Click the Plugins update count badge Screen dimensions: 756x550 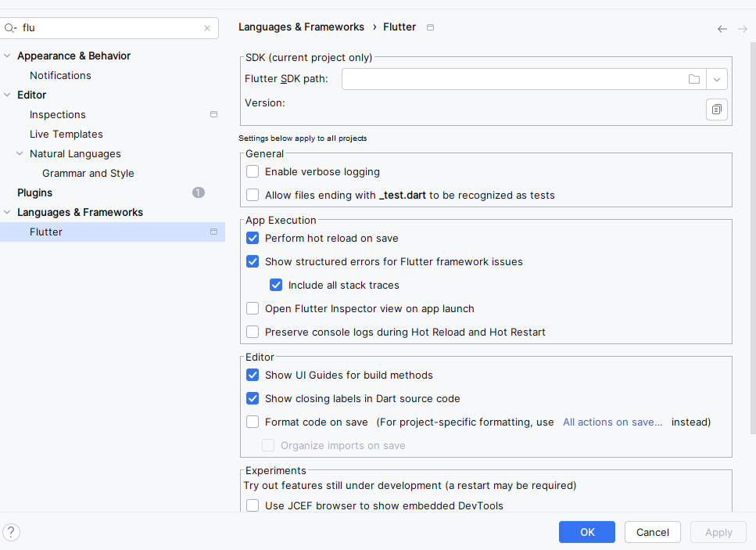pos(198,192)
